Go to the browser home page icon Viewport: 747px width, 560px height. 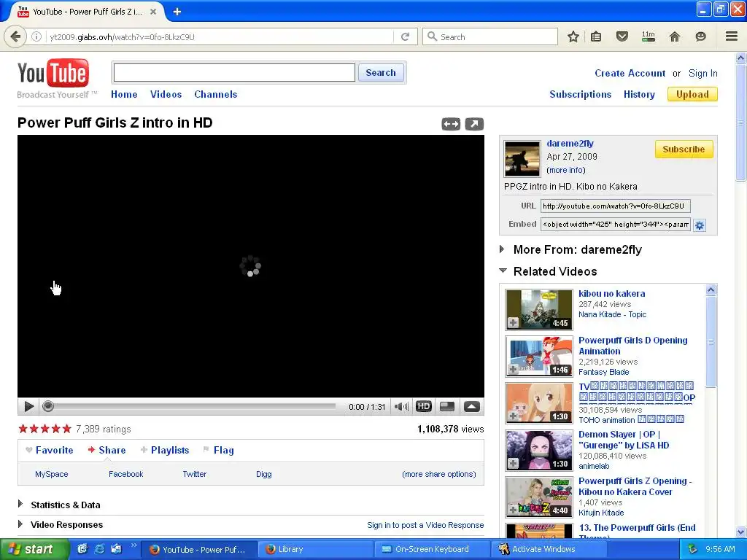[675, 36]
